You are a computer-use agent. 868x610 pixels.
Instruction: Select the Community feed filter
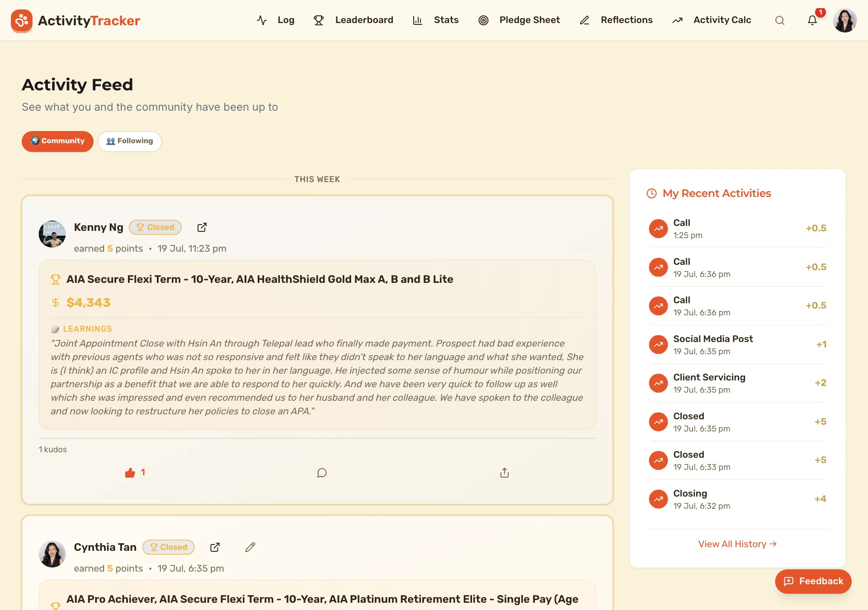[57, 141]
